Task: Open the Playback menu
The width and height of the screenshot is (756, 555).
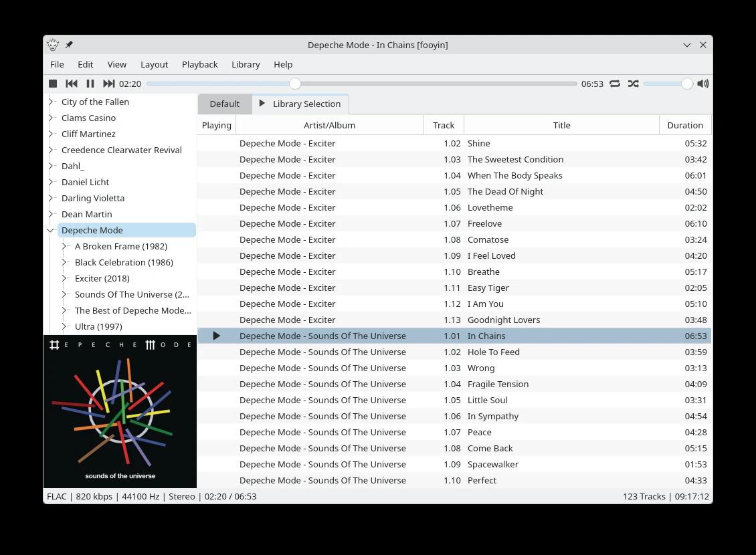Action: tap(199, 65)
